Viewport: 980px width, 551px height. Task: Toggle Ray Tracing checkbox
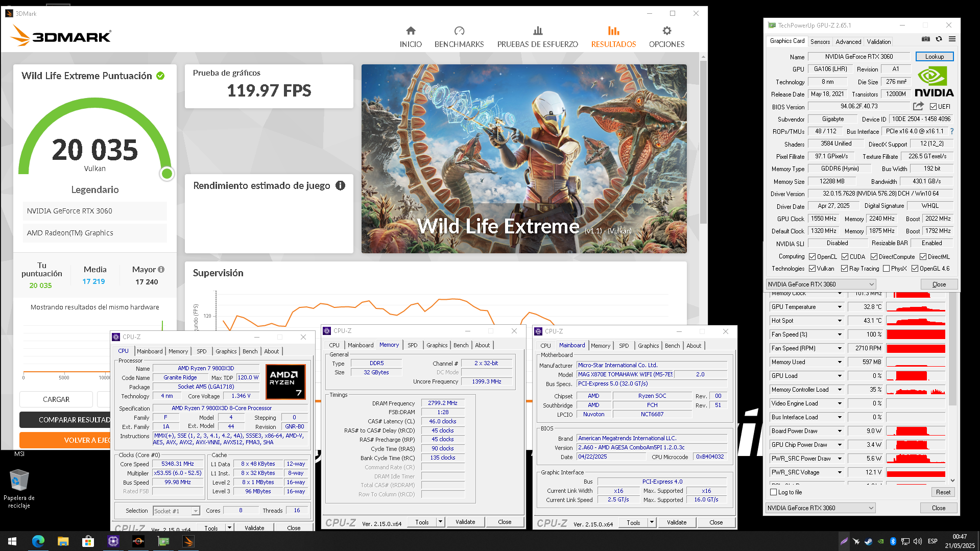click(x=844, y=269)
